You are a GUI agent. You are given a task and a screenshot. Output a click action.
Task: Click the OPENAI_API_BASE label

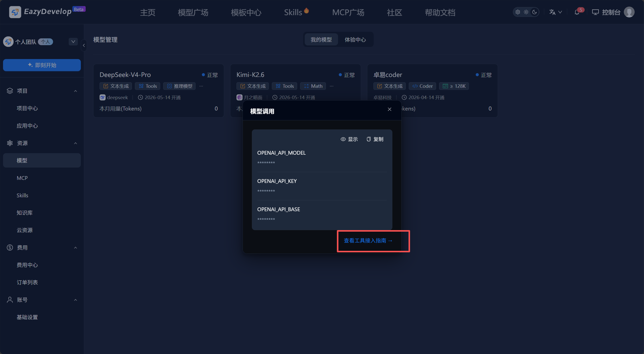point(279,209)
